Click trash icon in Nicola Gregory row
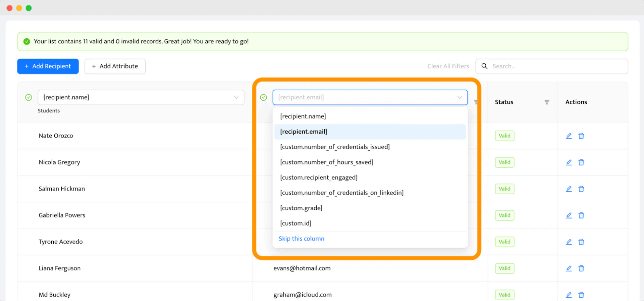The image size is (644, 301). [x=581, y=162]
